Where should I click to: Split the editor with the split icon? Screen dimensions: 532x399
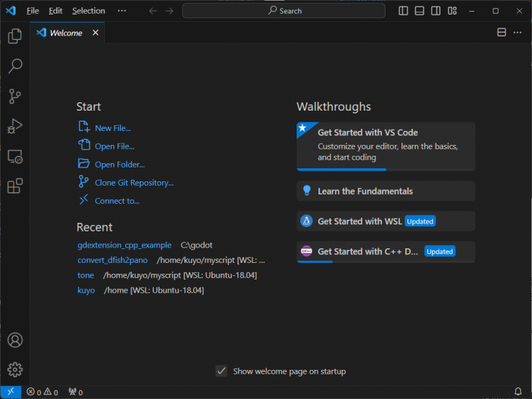(501, 33)
